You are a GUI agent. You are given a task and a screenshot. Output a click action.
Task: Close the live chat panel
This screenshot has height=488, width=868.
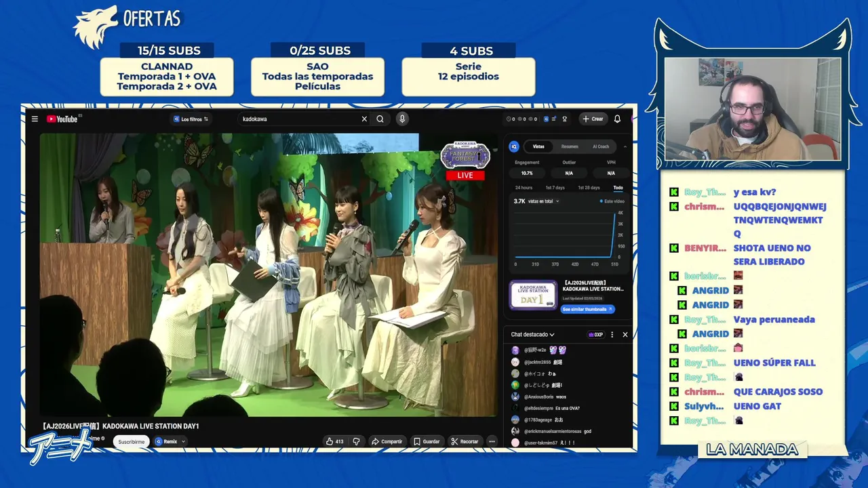pyautogui.click(x=625, y=334)
